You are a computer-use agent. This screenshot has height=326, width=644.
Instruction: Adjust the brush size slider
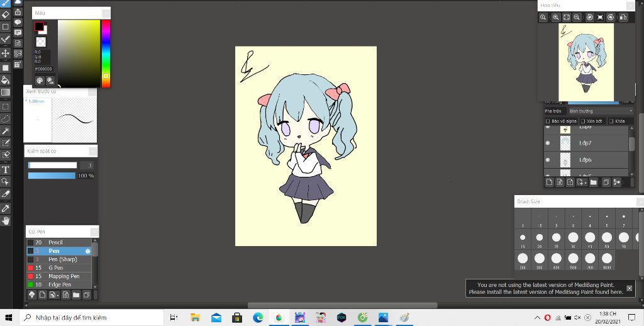pos(52,166)
